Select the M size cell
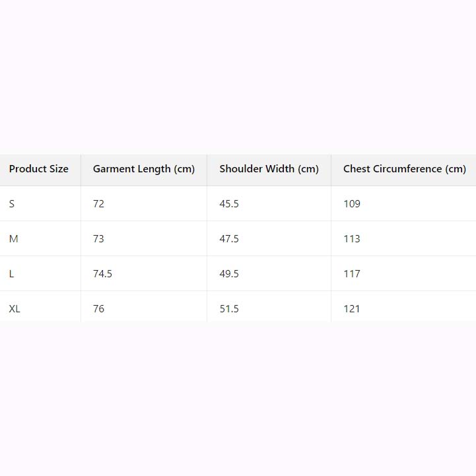This screenshot has width=476, height=476. pos(13,239)
